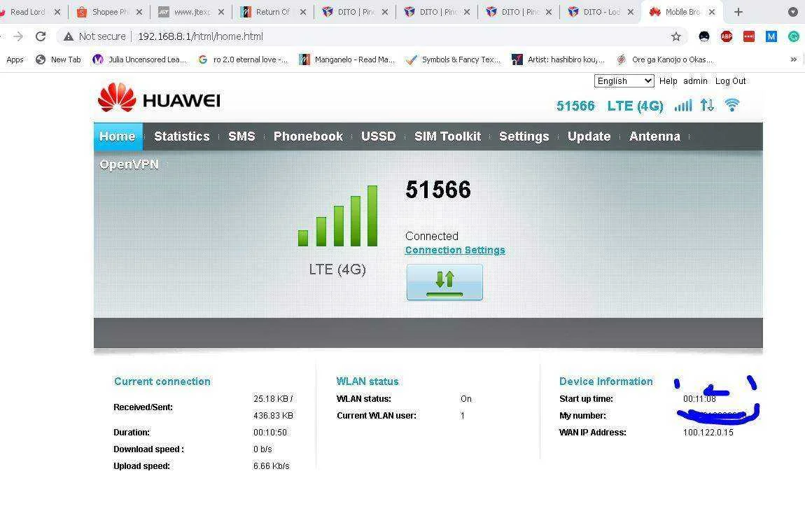
Task: Open the SIM Toolkit menu tab
Action: (x=448, y=136)
